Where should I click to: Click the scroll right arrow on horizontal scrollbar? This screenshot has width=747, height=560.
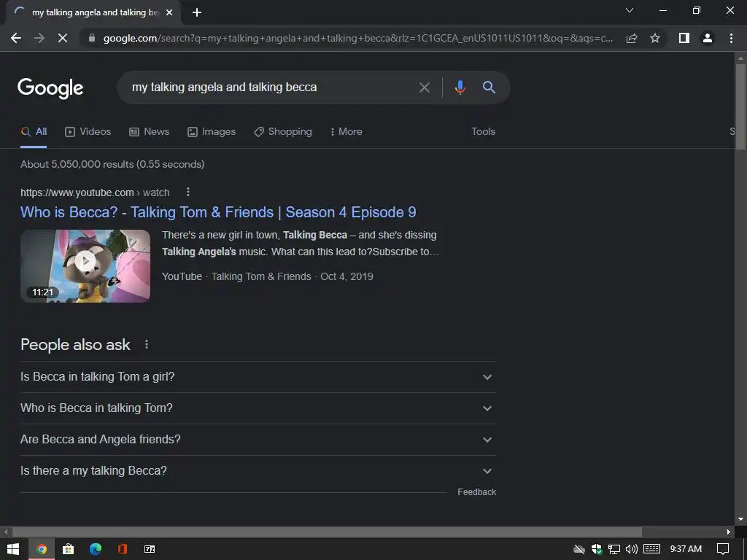[729, 532]
